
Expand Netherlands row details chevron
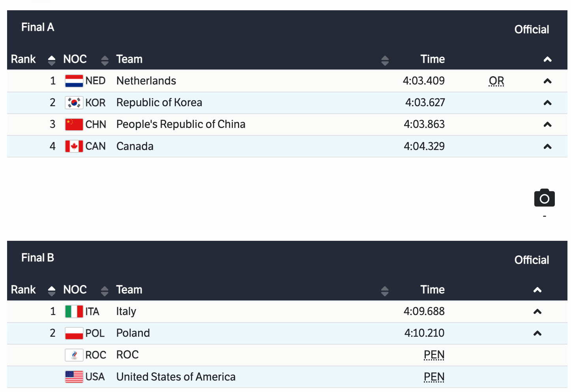coord(547,81)
